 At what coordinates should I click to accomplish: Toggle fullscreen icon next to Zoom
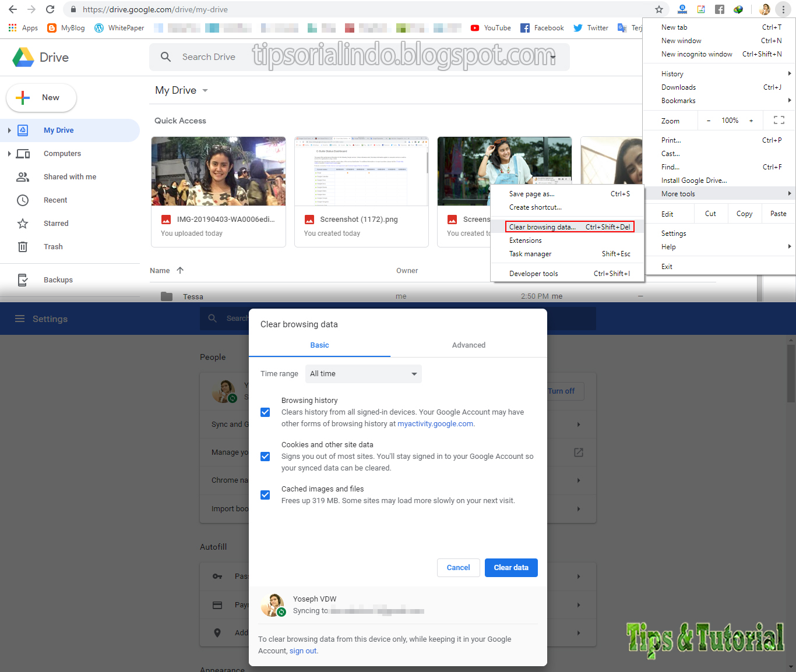click(x=779, y=121)
